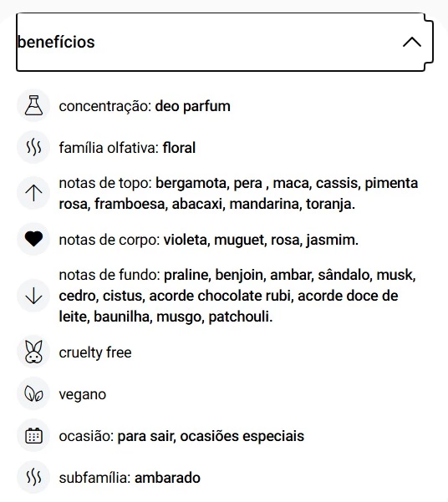Click the para sair, ocasiões especiais text
This screenshot has width=448, height=502.
211,436
